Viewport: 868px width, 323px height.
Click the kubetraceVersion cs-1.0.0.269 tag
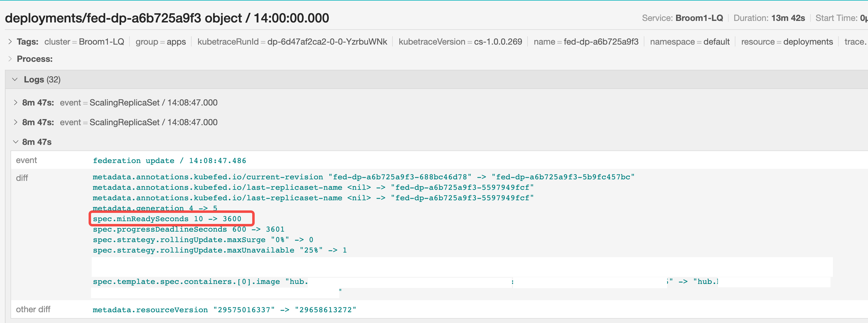[x=460, y=42]
